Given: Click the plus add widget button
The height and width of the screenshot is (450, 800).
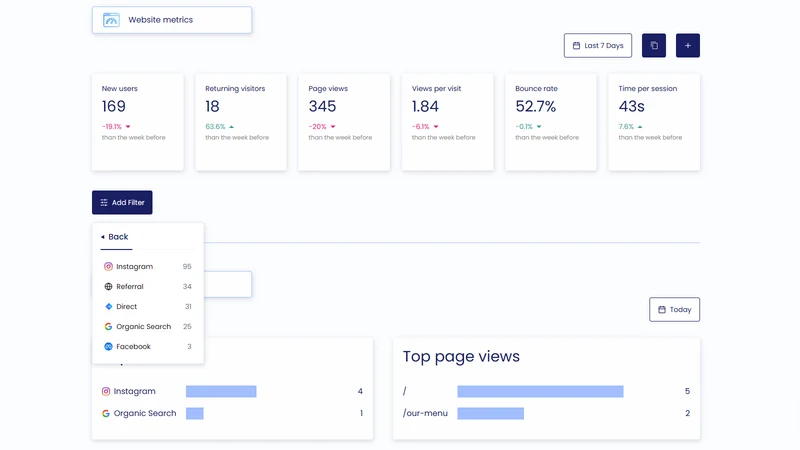Looking at the screenshot, I should point(688,45).
